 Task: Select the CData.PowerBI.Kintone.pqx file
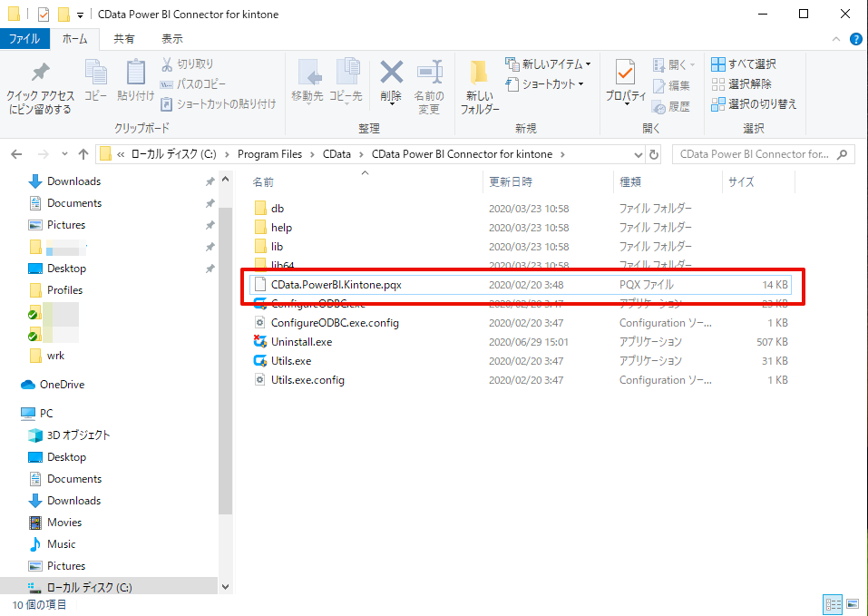[521, 285]
